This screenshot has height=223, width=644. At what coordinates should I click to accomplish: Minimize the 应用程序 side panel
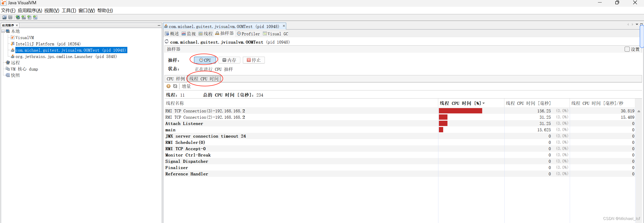point(159,25)
